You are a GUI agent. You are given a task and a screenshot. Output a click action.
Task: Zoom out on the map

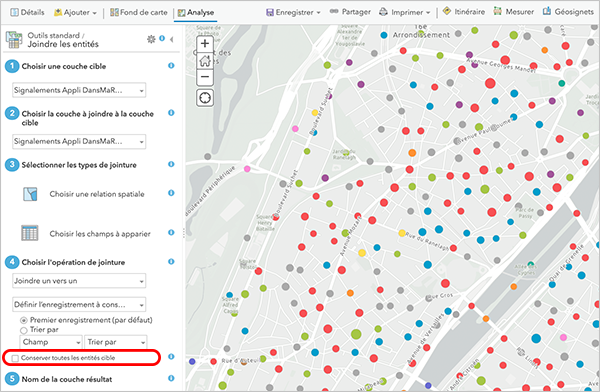(205, 77)
